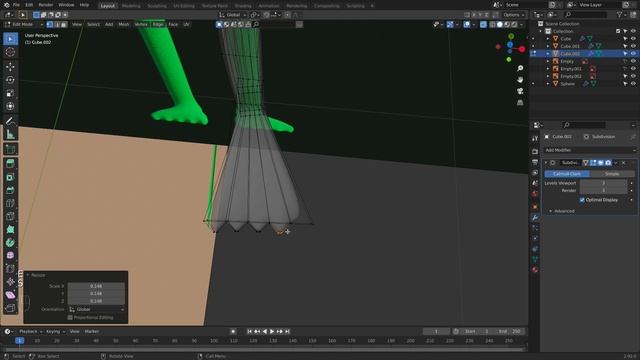Viewport: 640px width, 360px height.
Task: Click the camera view gizmo
Action: point(520,91)
